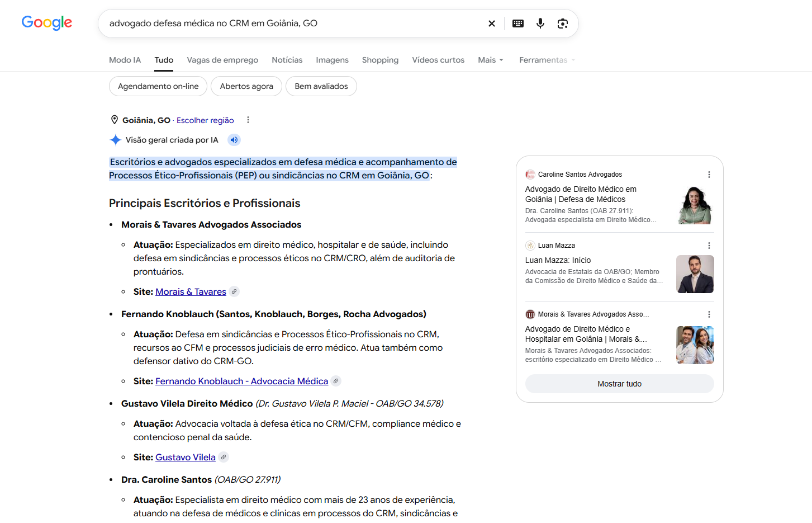
Task: Switch to the Modo IA tab
Action: (125, 60)
